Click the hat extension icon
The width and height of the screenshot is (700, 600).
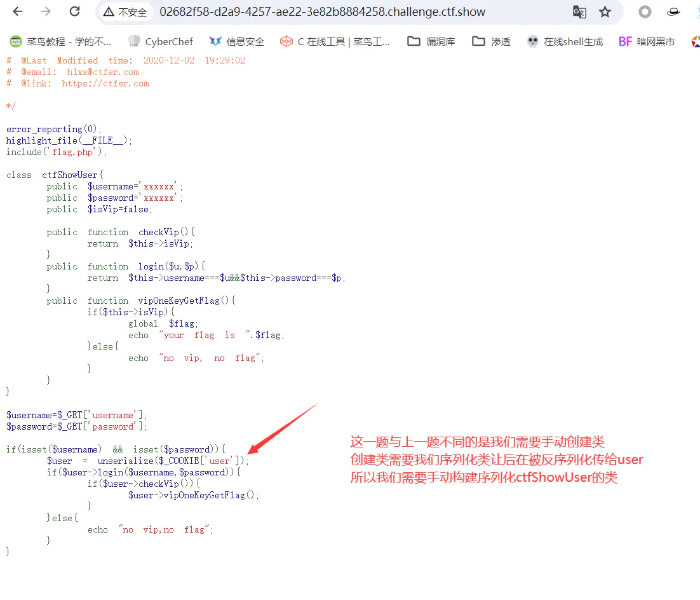(x=673, y=12)
